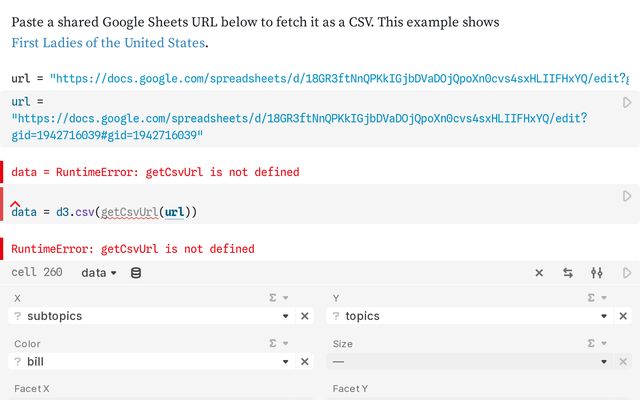Open First Ladies of the United States link
This screenshot has height=400, width=640.
pyautogui.click(x=108, y=42)
